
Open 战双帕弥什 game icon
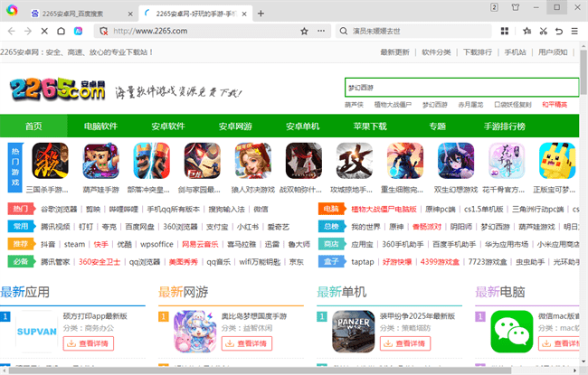(304, 160)
